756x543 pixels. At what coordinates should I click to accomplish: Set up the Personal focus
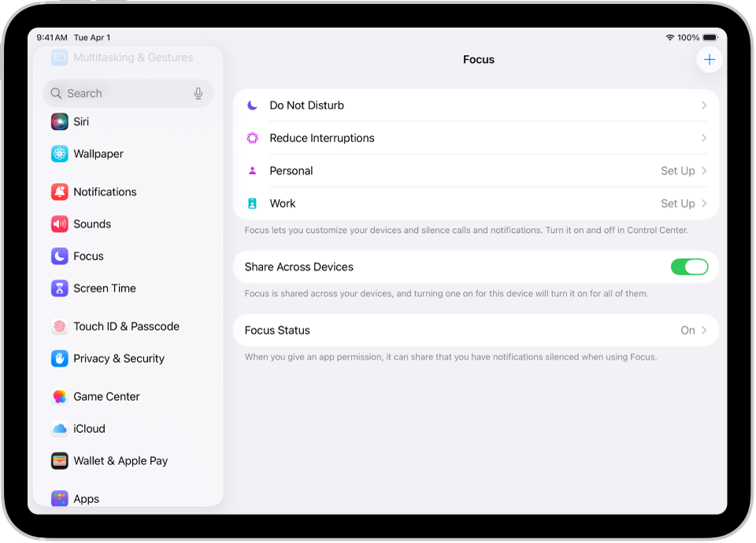pyautogui.click(x=678, y=171)
